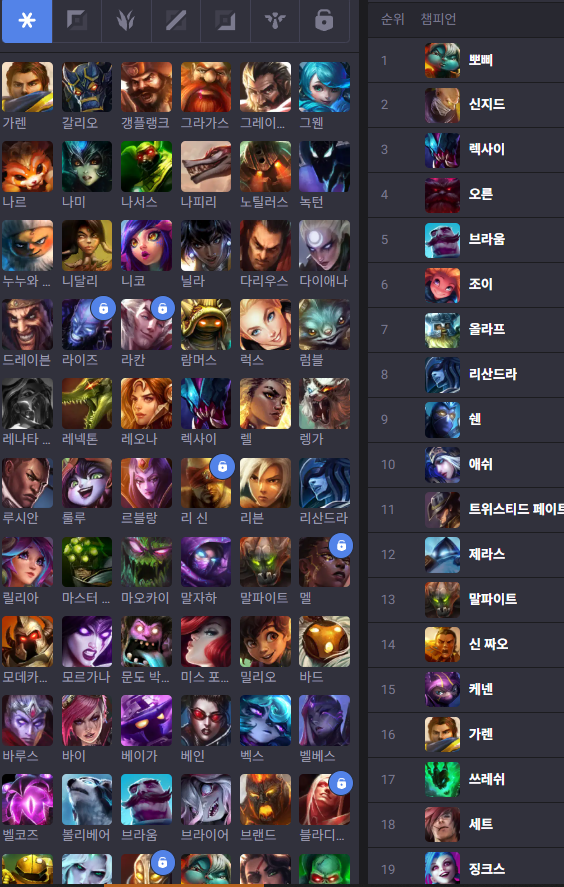Image resolution: width=564 pixels, height=887 pixels.
Task: Click the 챔피언 column header
Action: tap(438, 19)
